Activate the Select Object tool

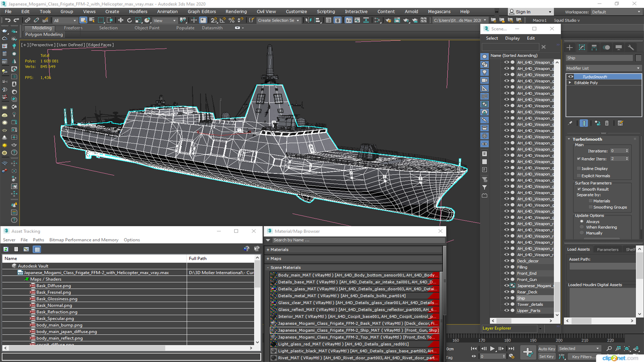[83, 20]
